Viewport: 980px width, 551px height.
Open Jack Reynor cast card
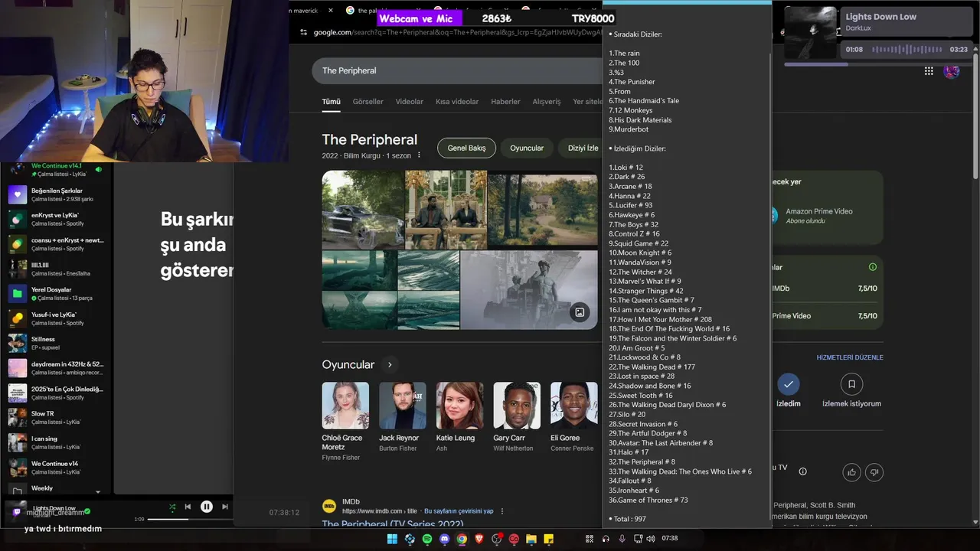tap(402, 418)
